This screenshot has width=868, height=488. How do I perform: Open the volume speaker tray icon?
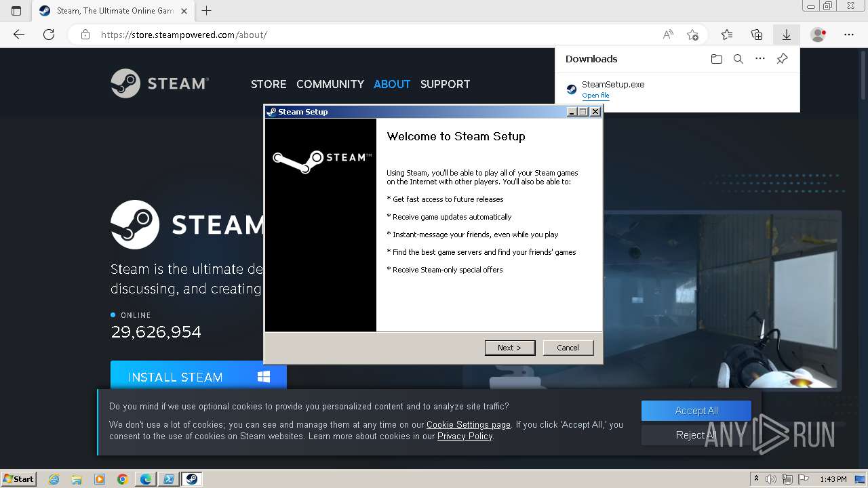coord(771,479)
